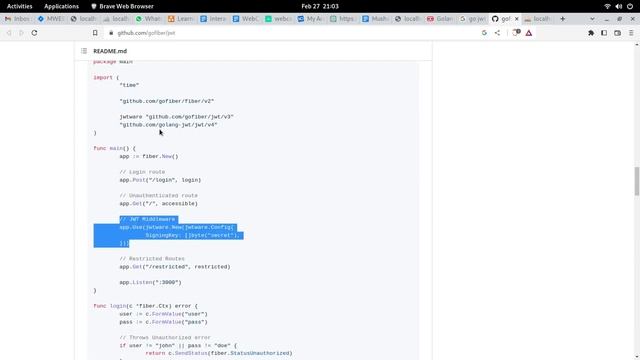Screen dimensions: 640x360
Task: Click the app.Post("/login", login) line
Action: point(160,180)
